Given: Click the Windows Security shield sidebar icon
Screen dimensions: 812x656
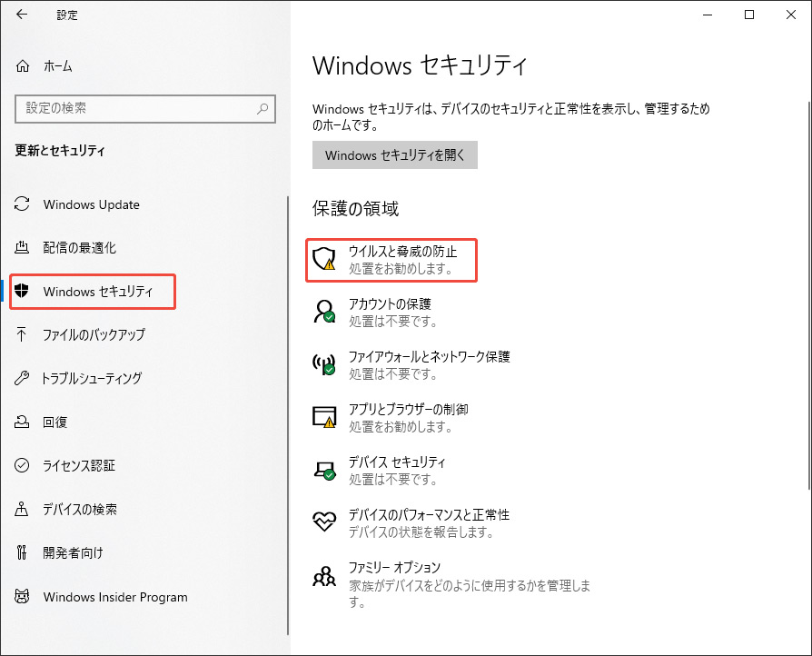Looking at the screenshot, I should coord(22,292).
